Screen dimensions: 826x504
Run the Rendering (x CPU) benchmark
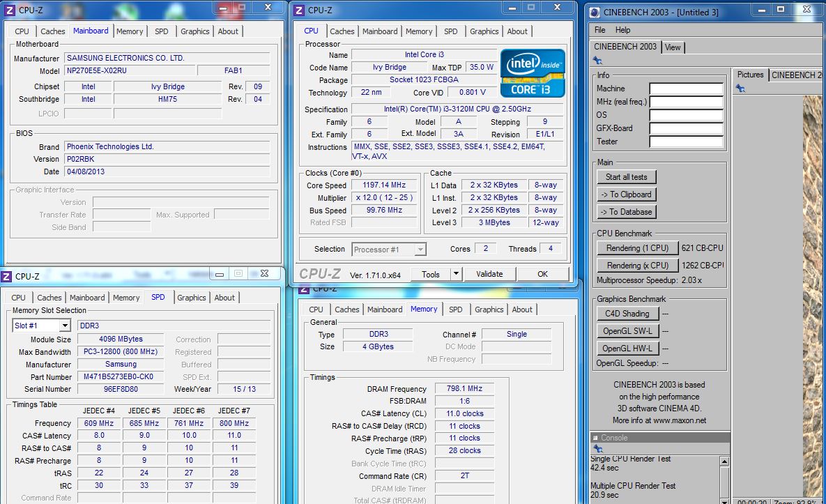point(637,266)
